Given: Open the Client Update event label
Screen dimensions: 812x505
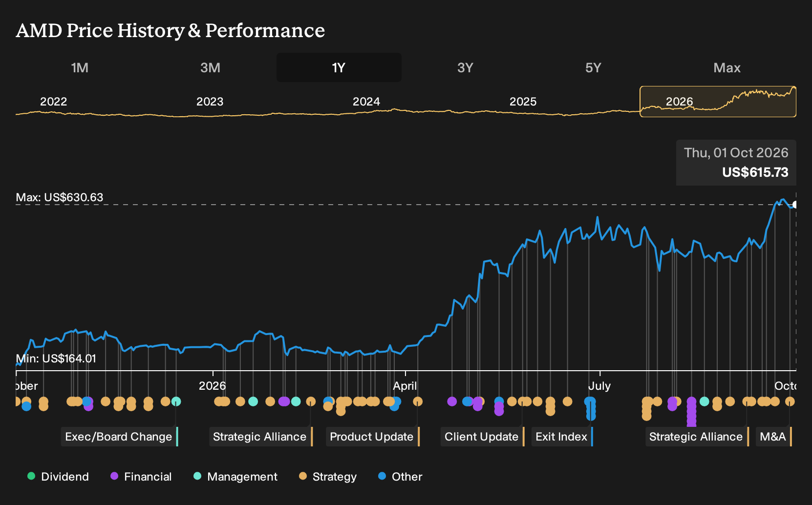Looking at the screenshot, I should [x=482, y=437].
